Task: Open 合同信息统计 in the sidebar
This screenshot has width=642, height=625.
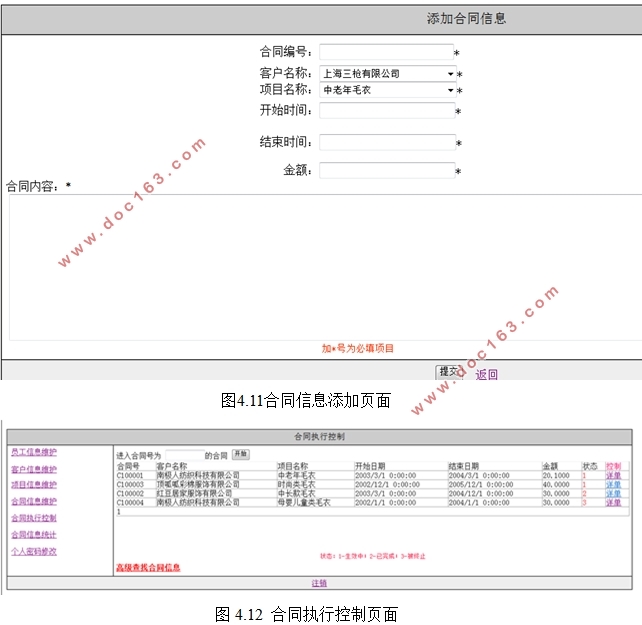Action: pos(34,534)
